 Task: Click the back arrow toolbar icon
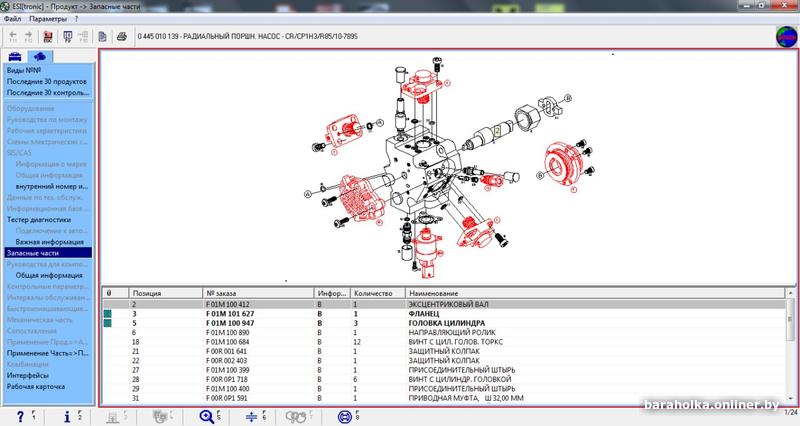(13, 36)
